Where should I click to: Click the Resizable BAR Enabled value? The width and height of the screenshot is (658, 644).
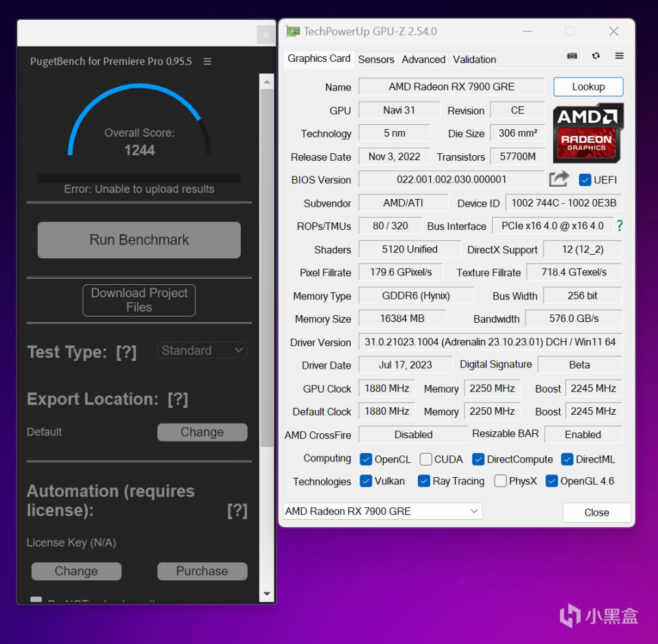[x=583, y=435]
